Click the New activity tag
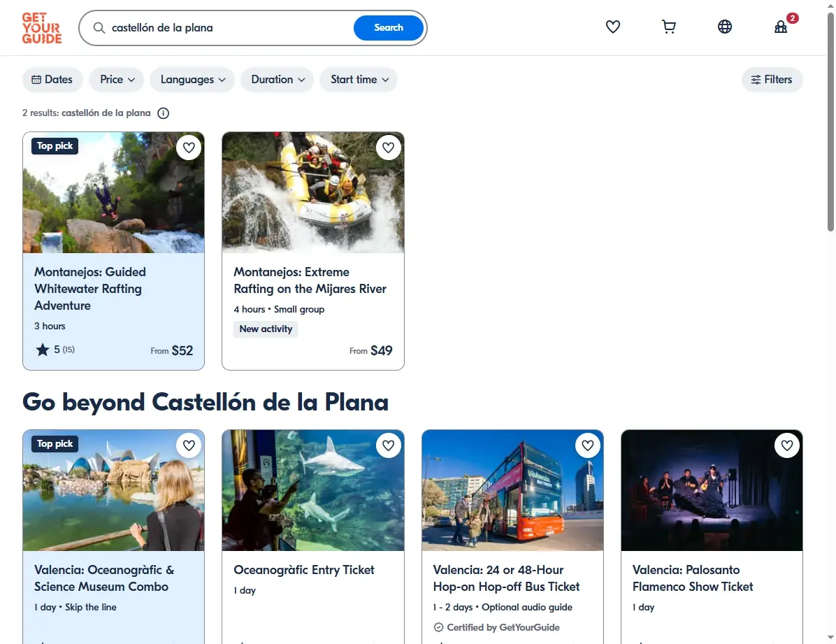Viewport: 836px width, 644px height. (266, 329)
